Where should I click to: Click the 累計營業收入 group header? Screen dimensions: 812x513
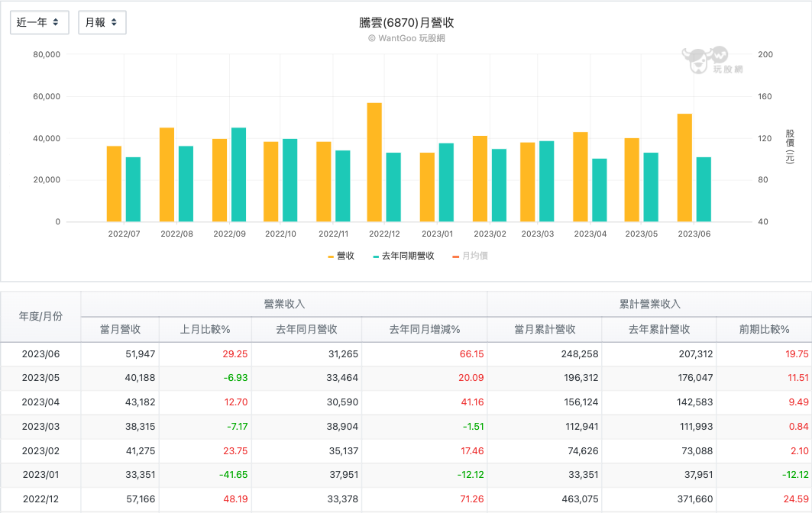point(649,305)
